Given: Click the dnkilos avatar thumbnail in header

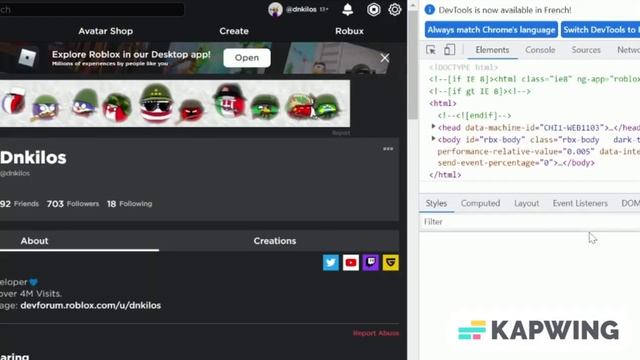Looking at the screenshot, I should tap(275, 9).
